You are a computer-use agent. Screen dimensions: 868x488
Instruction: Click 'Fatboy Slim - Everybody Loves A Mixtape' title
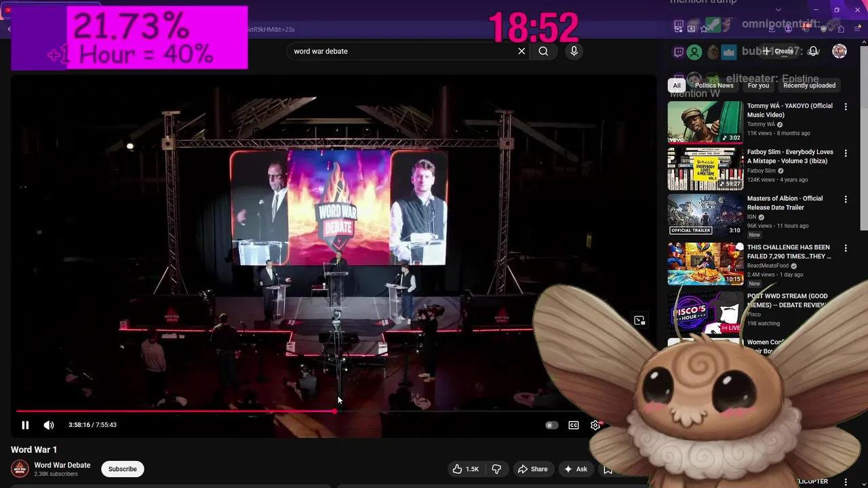click(790, 157)
